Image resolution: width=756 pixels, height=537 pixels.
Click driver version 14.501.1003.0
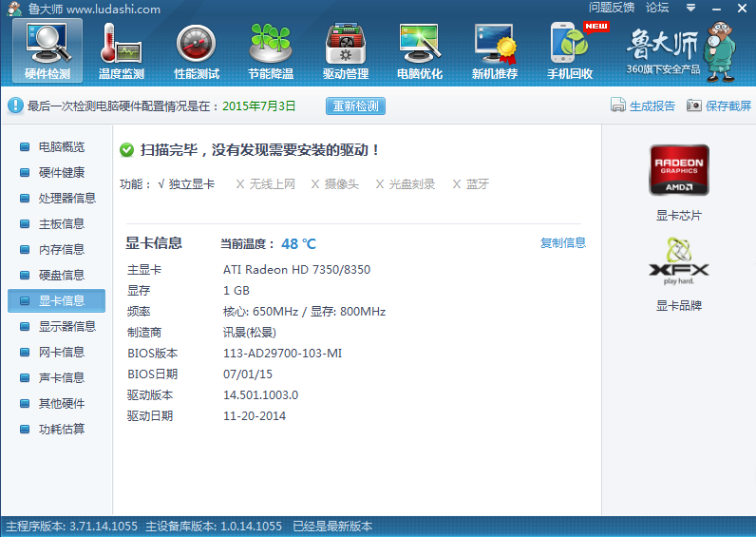coord(260,394)
